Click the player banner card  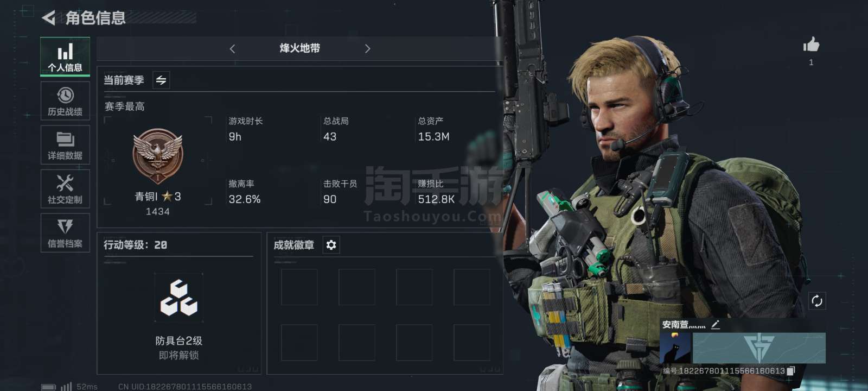click(x=759, y=348)
